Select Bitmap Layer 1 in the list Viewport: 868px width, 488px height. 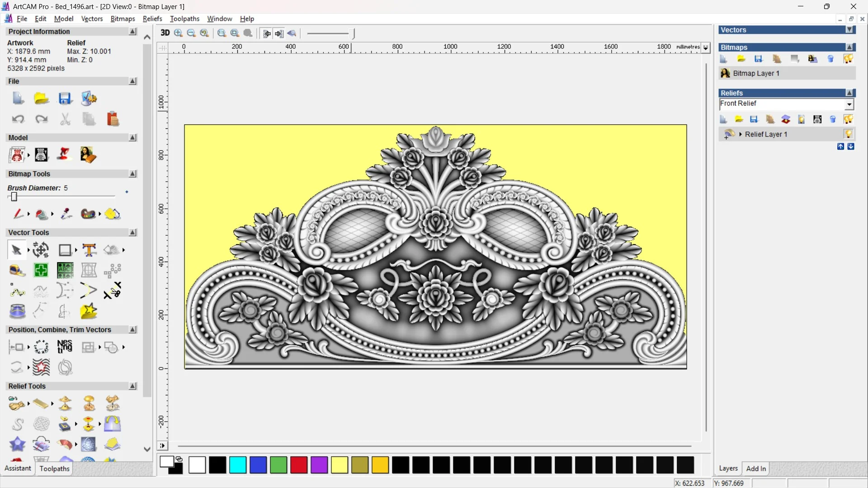(756, 73)
